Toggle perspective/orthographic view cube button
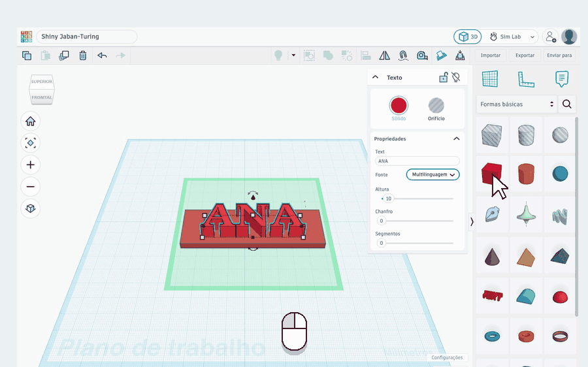Viewport: 588px width, 367px height. click(x=30, y=208)
